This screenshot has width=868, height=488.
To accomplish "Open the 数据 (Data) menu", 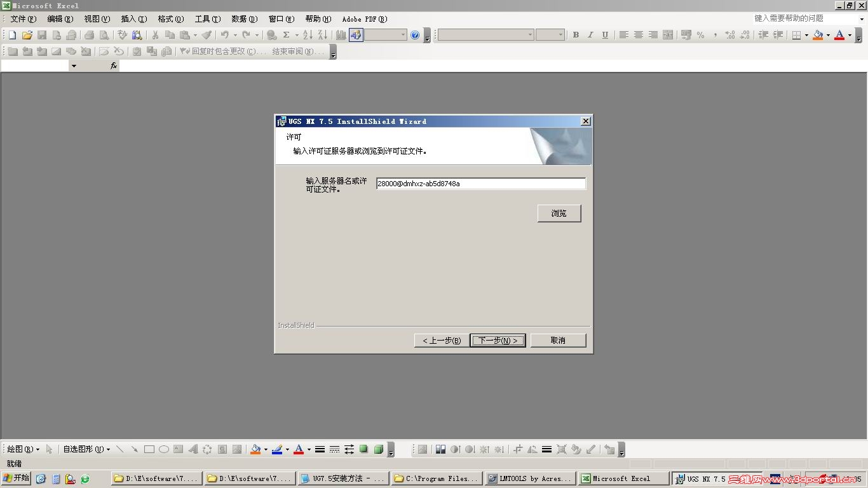I will click(x=244, y=19).
